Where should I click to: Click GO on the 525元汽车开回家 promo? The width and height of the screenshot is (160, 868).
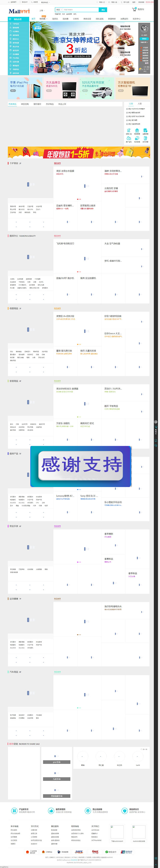[x=85, y=91]
